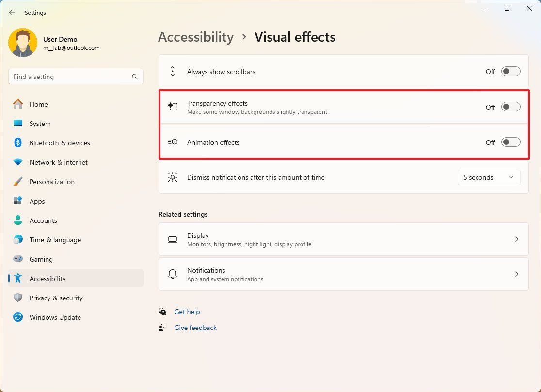This screenshot has height=392, width=541.
Task: Click the m_lab@outlook.com email text
Action: point(71,48)
